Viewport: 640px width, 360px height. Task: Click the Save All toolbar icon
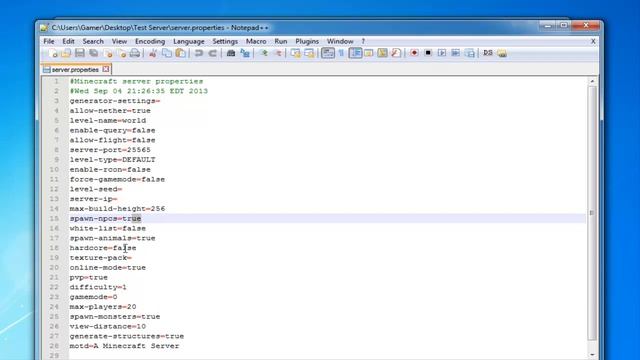(x=94, y=53)
